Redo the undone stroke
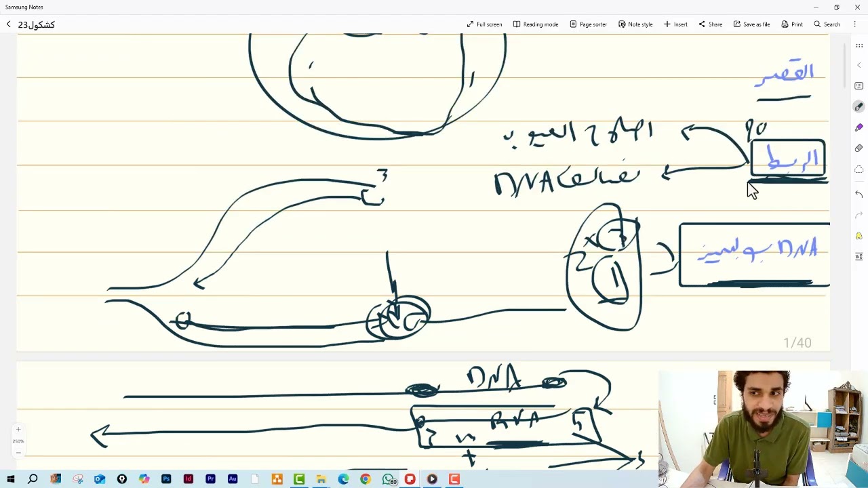This screenshot has height=488, width=868. [x=859, y=216]
